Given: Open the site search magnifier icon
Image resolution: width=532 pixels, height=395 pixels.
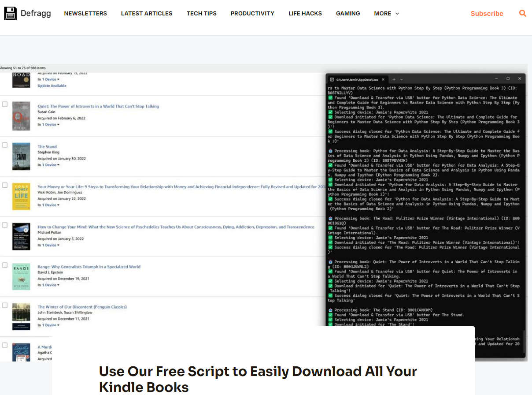Looking at the screenshot, I should pos(523,13).
